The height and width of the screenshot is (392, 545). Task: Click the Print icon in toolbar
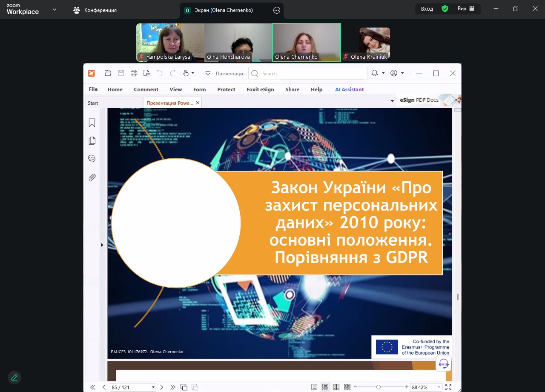pos(134,73)
